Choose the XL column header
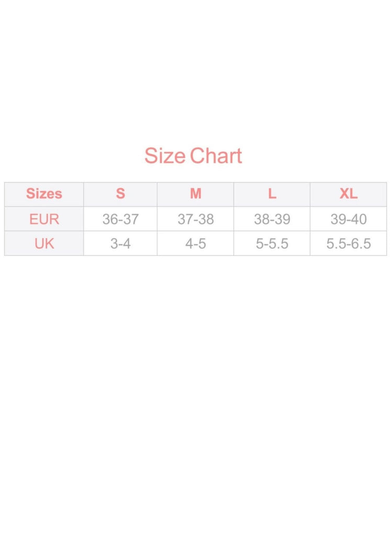 (349, 194)
